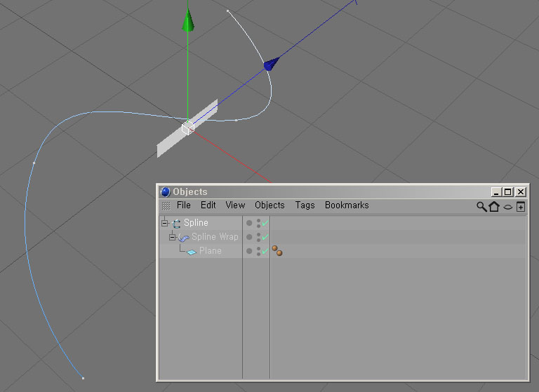Screen dimensions: 539x392
Task: Click the green Y axis arrow handle
Action: (188, 20)
